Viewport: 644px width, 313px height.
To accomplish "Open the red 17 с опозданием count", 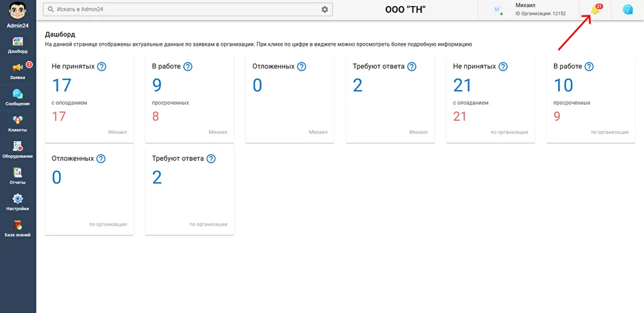I will click(x=59, y=116).
